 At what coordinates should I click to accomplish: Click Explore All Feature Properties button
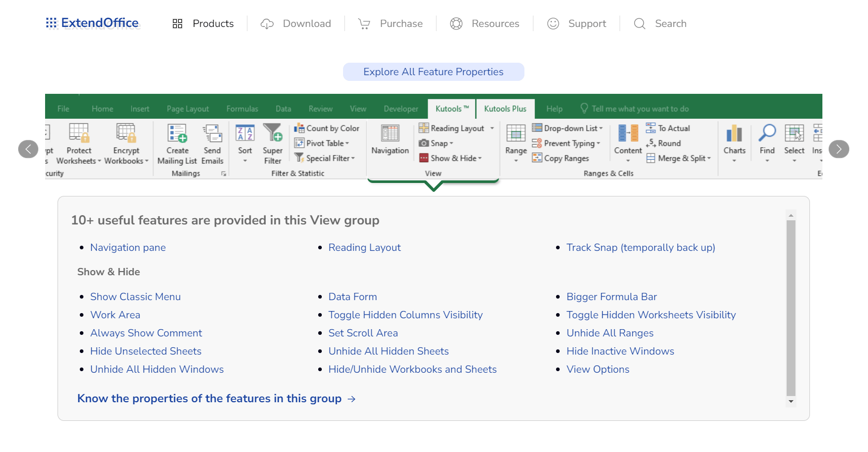433,72
